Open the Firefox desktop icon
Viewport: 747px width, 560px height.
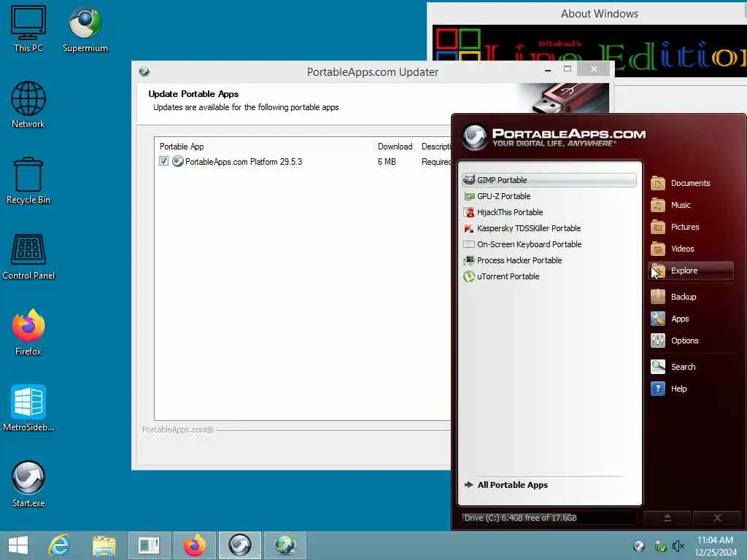(28, 332)
